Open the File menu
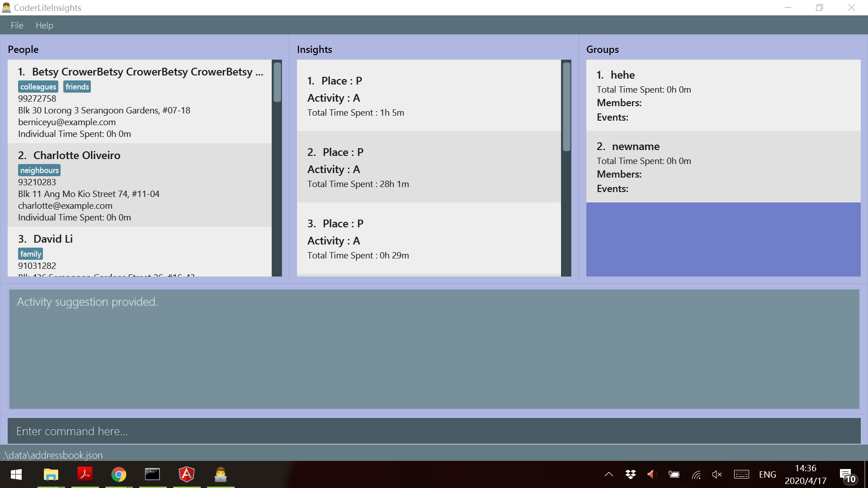 (x=17, y=25)
